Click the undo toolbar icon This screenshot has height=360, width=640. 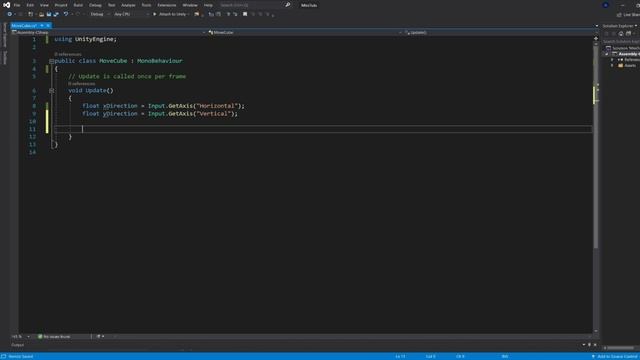pyautogui.click(x=66, y=14)
